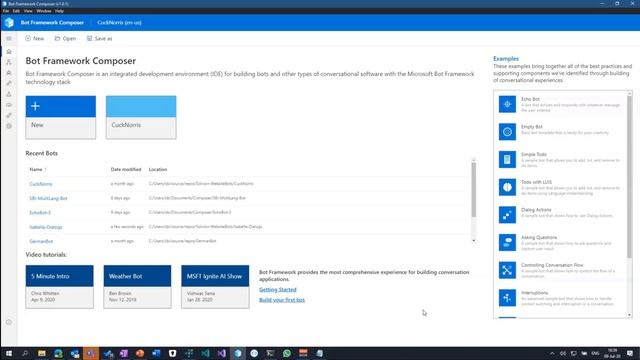
Task: Open the Design flow sidebar icon
Action: (x=9, y=62)
